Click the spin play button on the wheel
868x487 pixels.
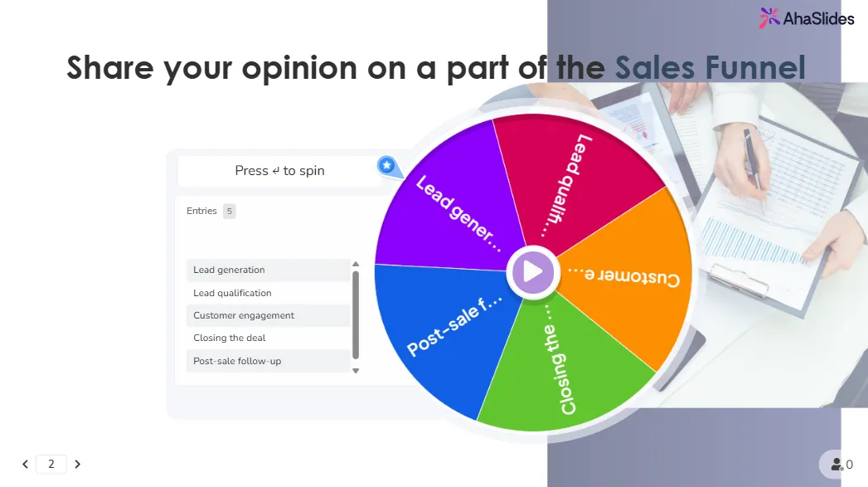pyautogui.click(x=532, y=271)
